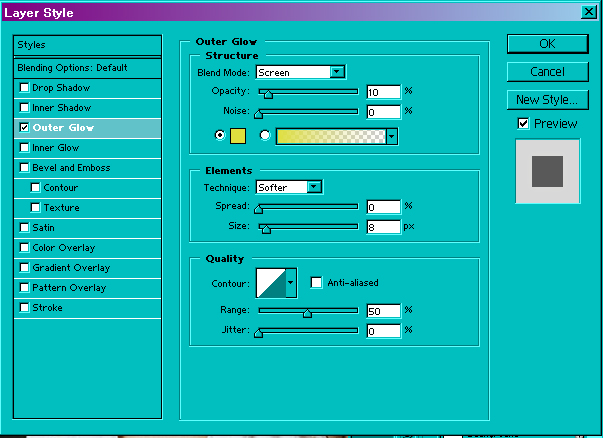Click the Preview thumbnail square
The width and height of the screenshot is (603, 438).
coord(546,170)
